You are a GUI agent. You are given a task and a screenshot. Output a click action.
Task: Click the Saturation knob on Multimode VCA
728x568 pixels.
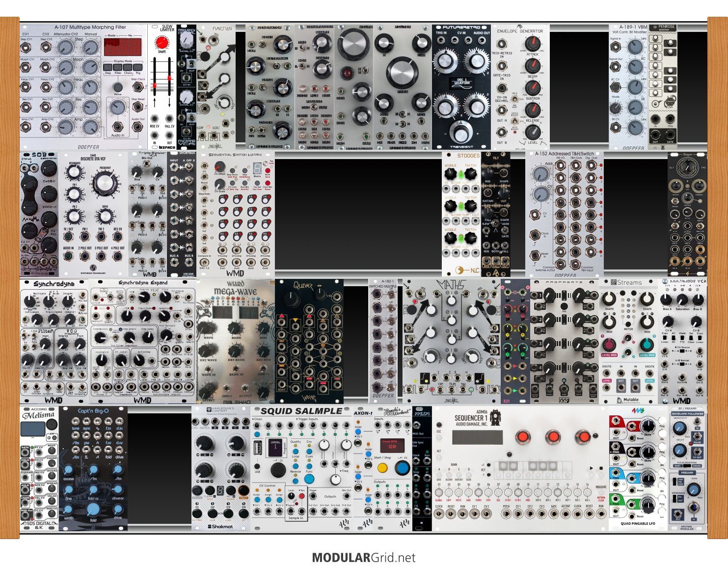click(x=682, y=299)
